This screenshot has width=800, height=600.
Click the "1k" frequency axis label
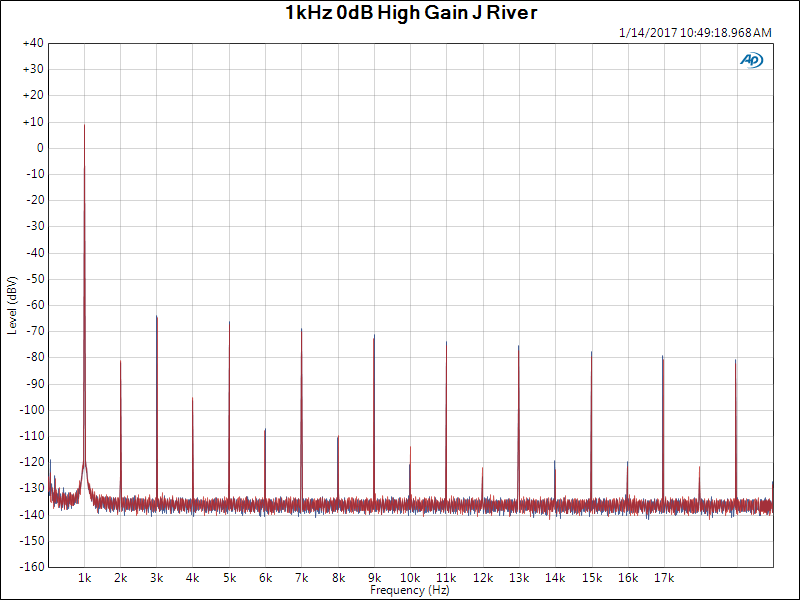pyautogui.click(x=85, y=578)
